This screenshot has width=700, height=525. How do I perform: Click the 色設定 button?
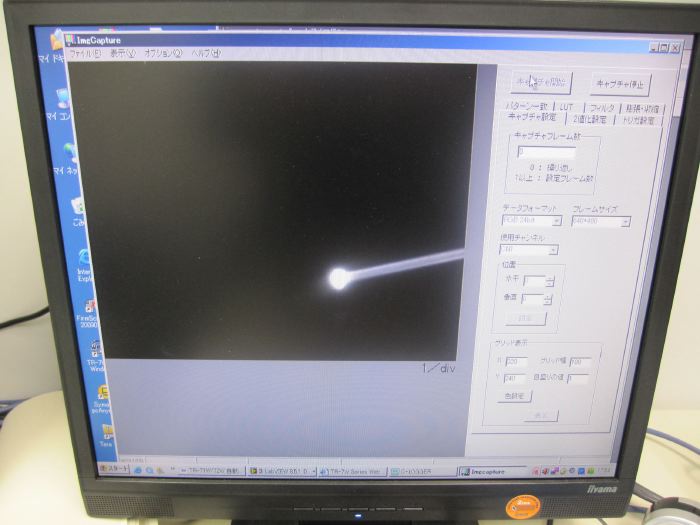514,396
